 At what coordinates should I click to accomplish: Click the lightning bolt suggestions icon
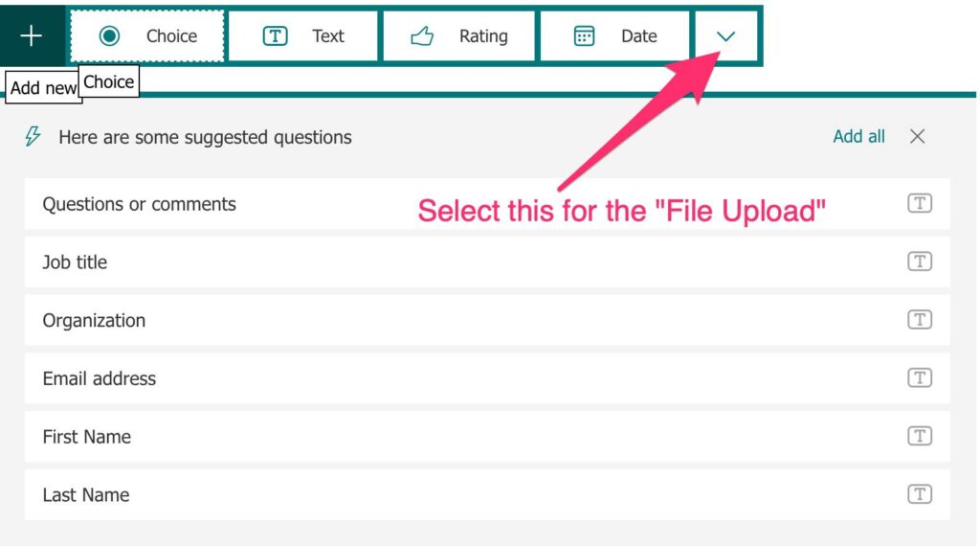33,136
